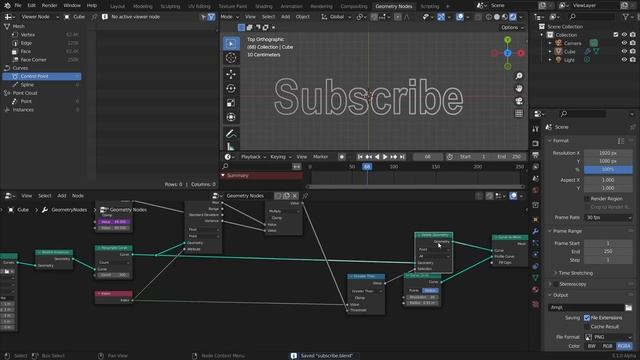Viewport: 640px width, 360px height.
Task: Activate the Transform tool
Action: tap(231, 117)
